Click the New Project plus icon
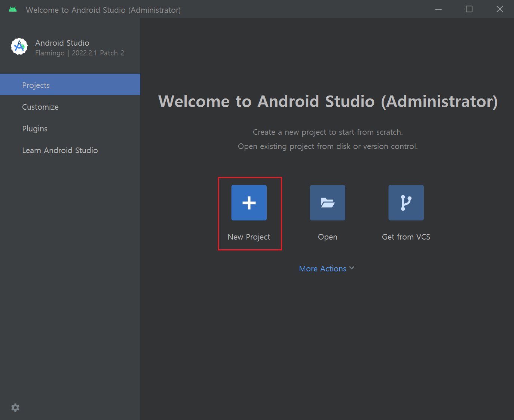514x420 pixels. tap(249, 203)
